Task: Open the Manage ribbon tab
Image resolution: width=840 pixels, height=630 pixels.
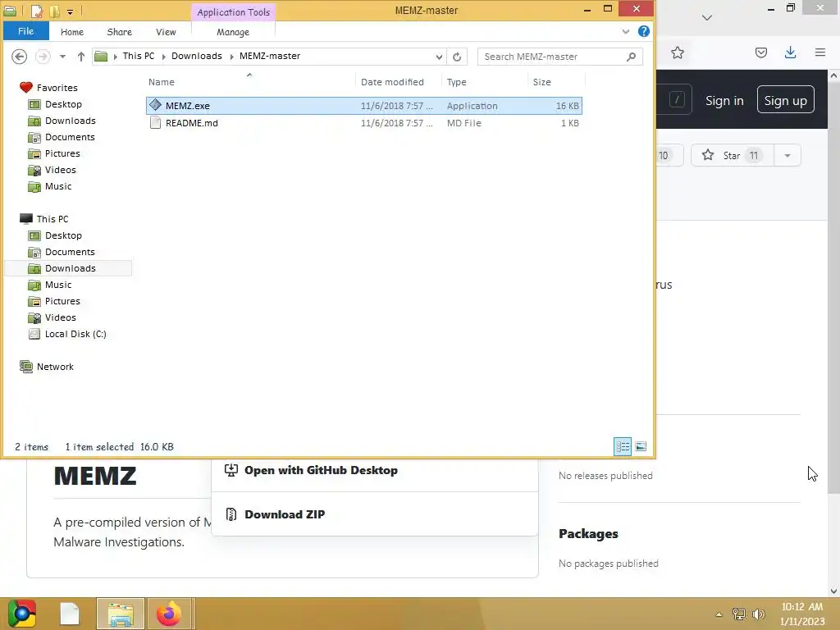Action: coord(232,32)
